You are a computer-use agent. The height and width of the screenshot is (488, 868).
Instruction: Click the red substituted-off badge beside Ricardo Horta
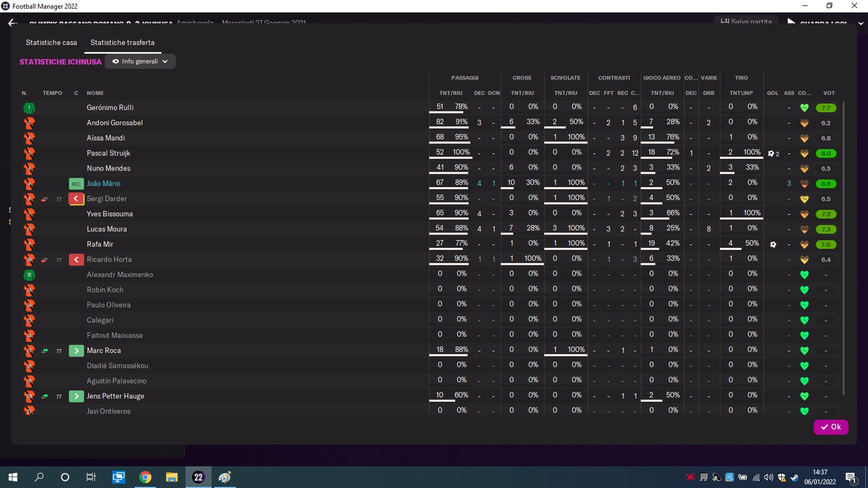pos(76,260)
